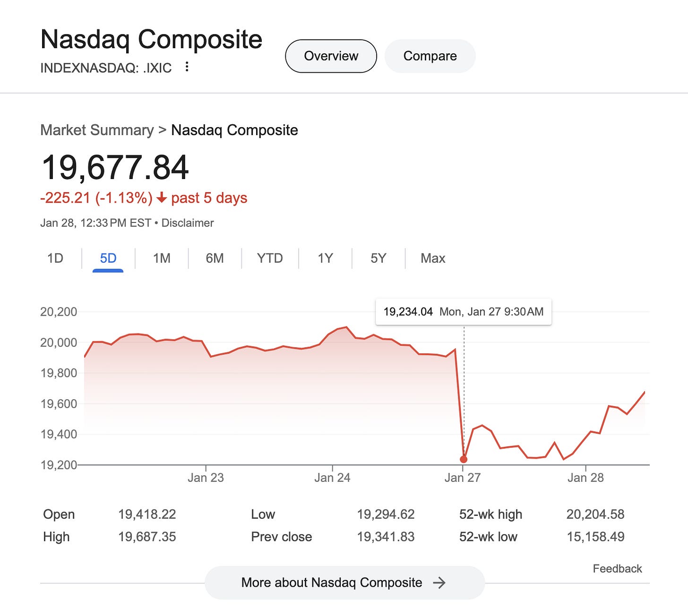Click the Jan 27 9:30AM data point marker
The height and width of the screenshot is (616, 688).
(x=463, y=459)
